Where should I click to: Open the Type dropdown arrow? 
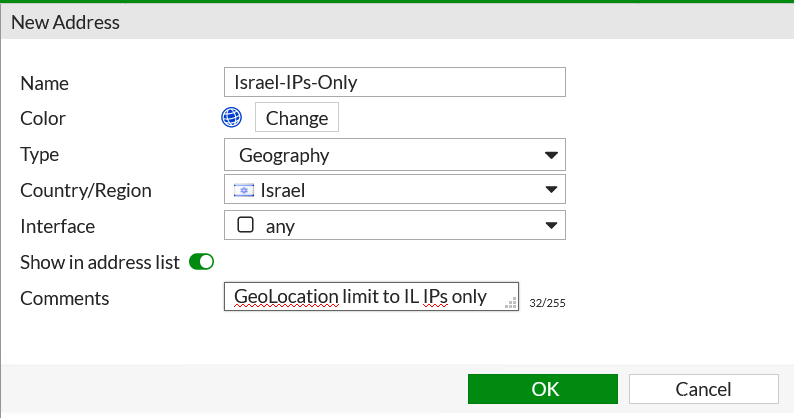(x=551, y=155)
